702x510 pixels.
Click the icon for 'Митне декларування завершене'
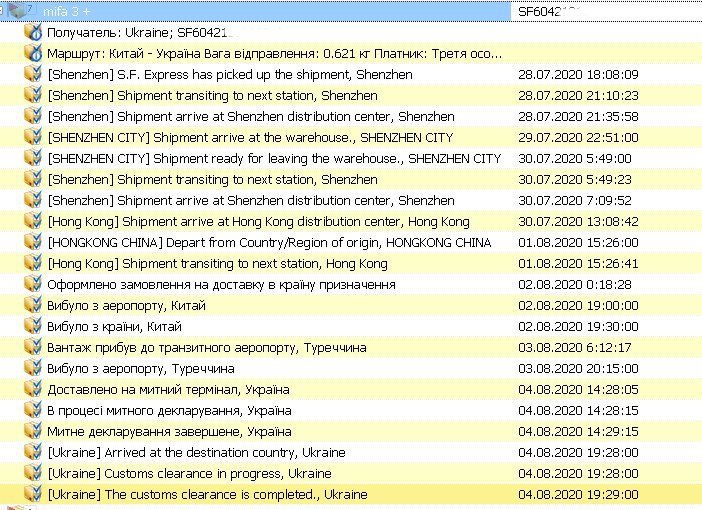click(33, 432)
